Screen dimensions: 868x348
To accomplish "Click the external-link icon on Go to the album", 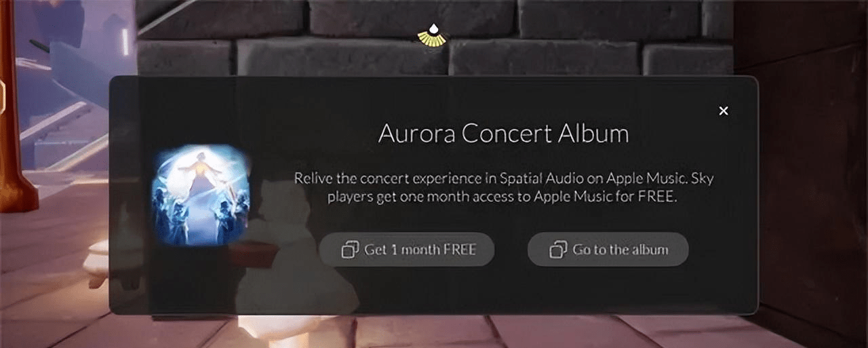I will (x=558, y=250).
